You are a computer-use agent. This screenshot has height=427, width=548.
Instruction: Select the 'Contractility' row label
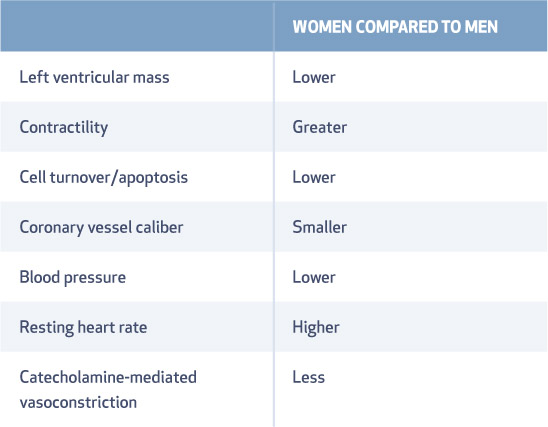click(64, 128)
